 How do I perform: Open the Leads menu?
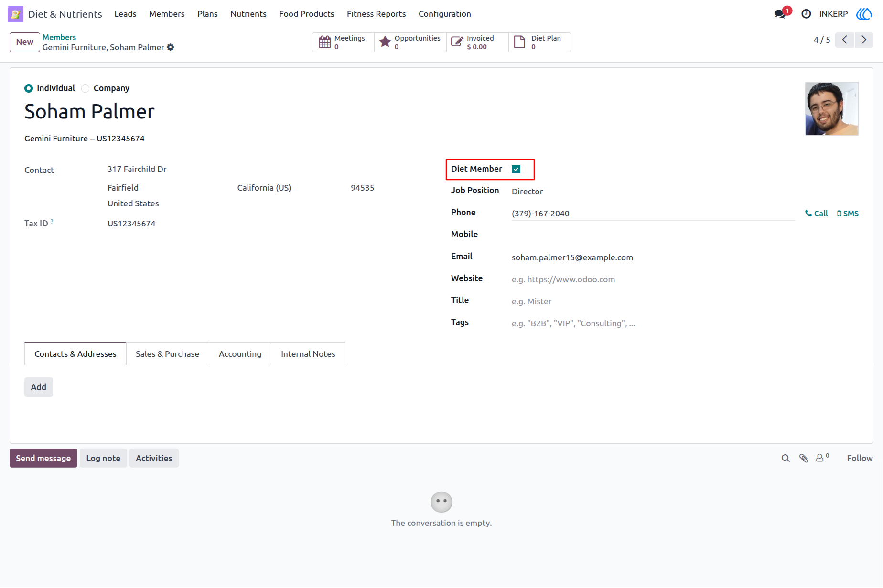coord(125,14)
